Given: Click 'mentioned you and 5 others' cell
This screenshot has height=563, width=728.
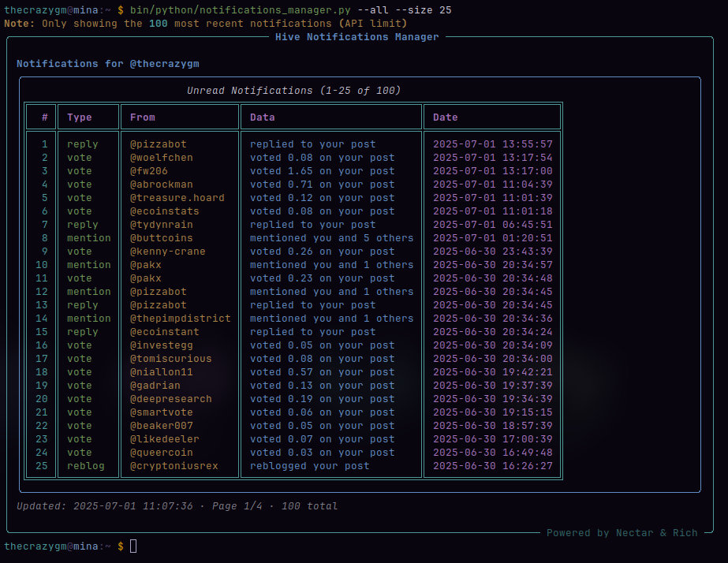Looking at the screenshot, I should click(331, 238).
